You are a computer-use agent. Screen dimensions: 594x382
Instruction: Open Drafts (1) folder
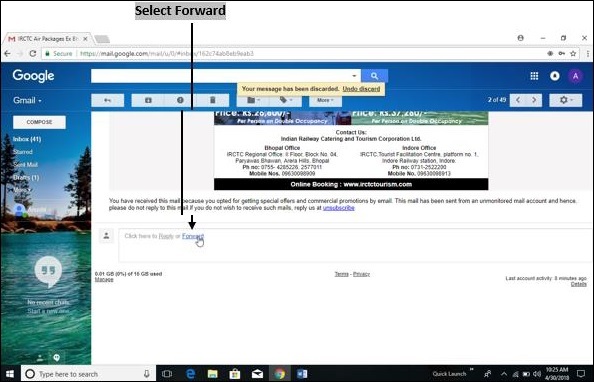pyautogui.click(x=26, y=177)
